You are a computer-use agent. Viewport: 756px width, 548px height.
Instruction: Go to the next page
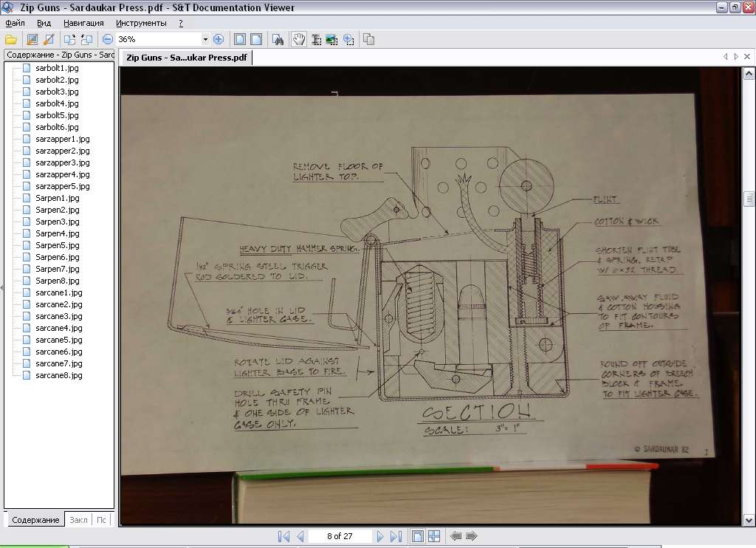pyautogui.click(x=380, y=536)
